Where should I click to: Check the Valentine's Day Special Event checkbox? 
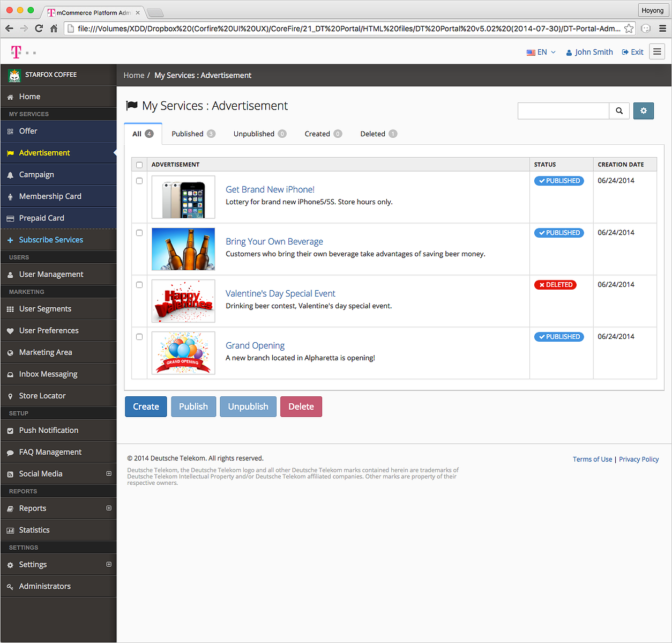[139, 285]
